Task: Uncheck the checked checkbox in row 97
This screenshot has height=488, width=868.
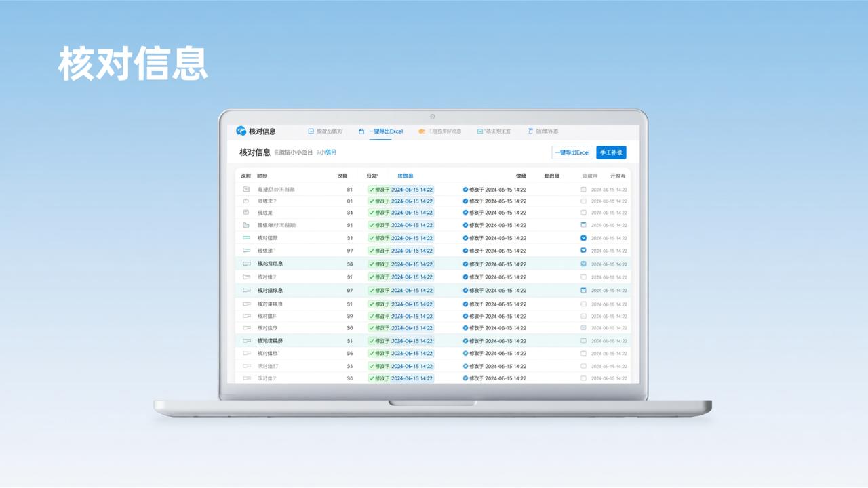Action: point(583,251)
